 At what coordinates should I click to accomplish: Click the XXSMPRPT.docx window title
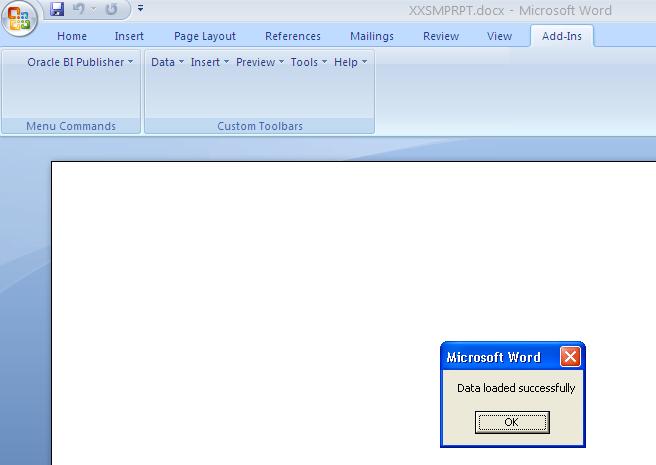coord(510,10)
